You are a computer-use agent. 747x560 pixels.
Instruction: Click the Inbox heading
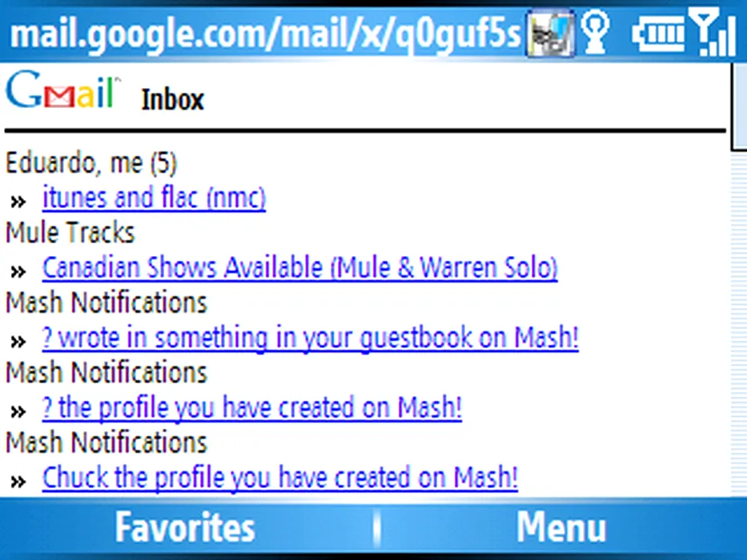(172, 99)
